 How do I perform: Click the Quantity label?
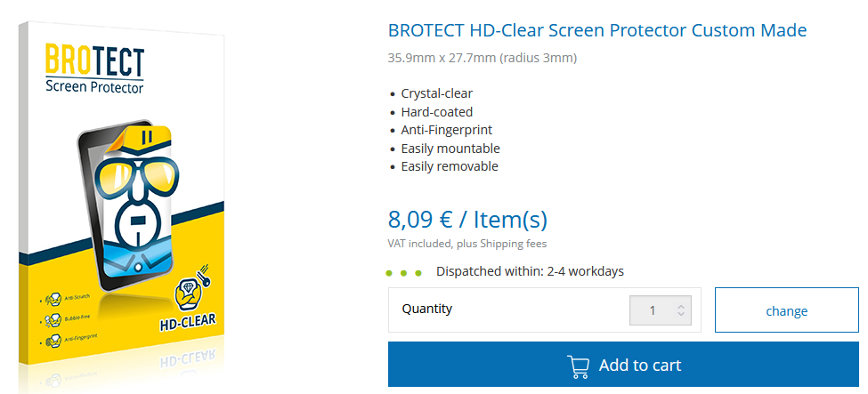tap(426, 309)
